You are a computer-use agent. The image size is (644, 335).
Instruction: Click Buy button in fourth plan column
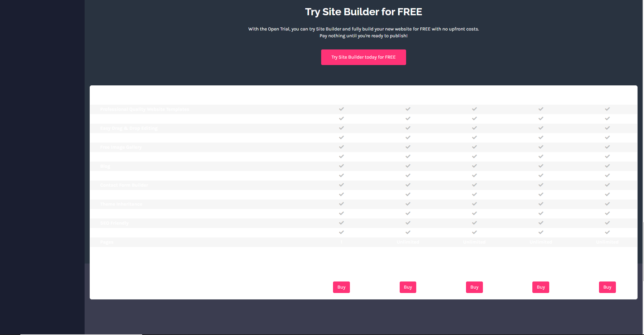[x=541, y=287]
